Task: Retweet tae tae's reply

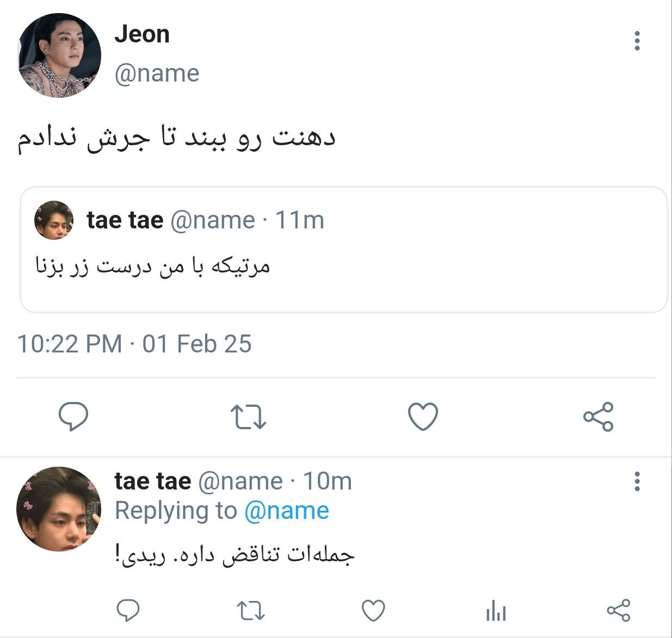Action: 251,611
